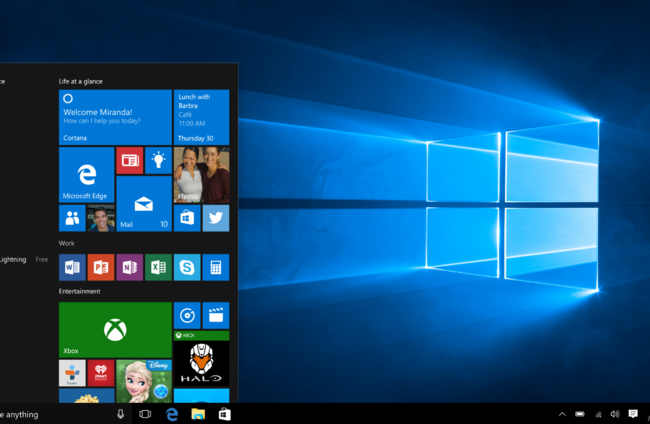Viewport: 650px width, 424px height.
Task: Check the battery status icon
Action: click(x=580, y=414)
